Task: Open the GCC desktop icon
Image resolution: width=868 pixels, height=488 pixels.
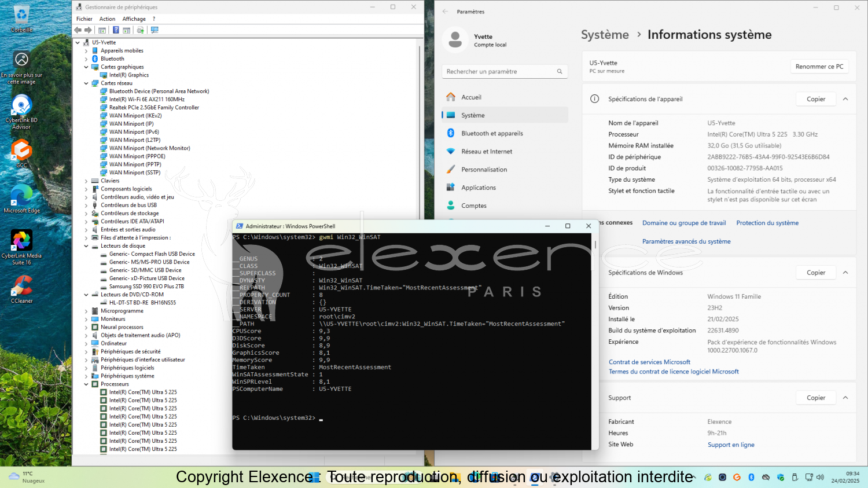Action: (21, 154)
